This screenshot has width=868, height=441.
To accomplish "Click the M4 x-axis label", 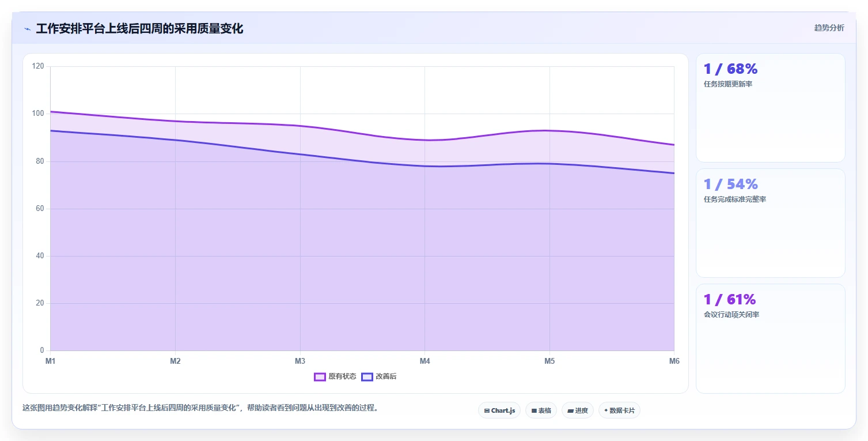I will point(424,361).
